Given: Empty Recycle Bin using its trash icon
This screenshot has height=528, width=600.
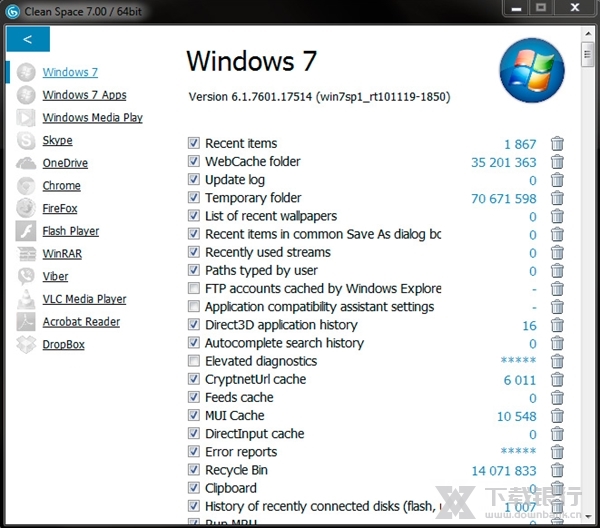Looking at the screenshot, I should [557, 470].
